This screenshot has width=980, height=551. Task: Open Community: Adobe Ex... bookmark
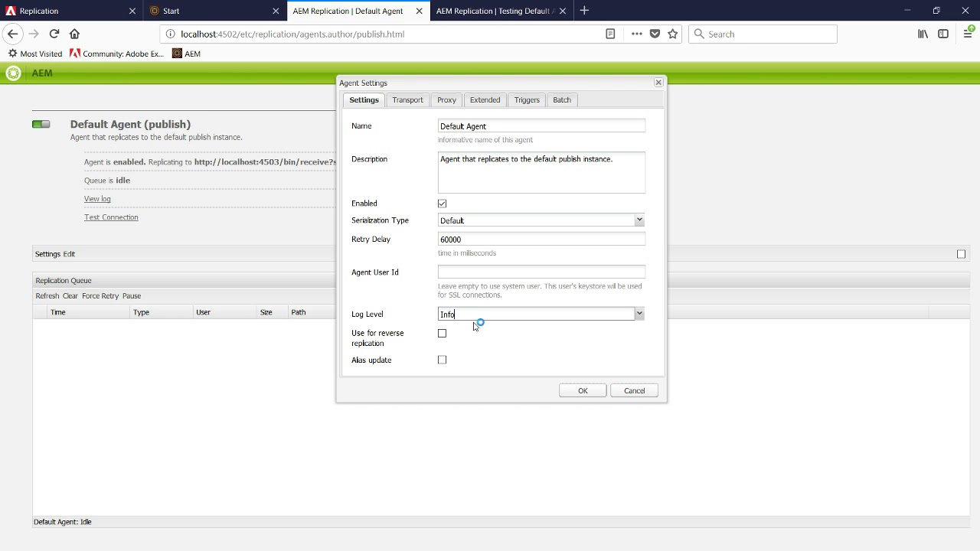(x=116, y=54)
